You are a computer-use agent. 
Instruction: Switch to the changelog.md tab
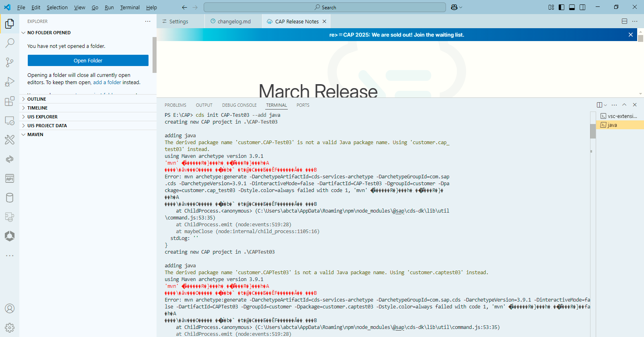click(233, 21)
